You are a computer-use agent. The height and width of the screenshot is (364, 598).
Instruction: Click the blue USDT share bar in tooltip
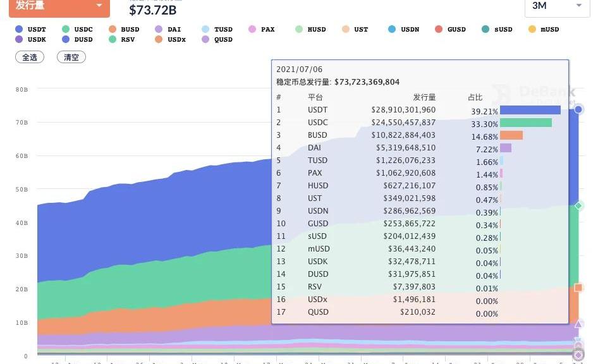coord(530,110)
